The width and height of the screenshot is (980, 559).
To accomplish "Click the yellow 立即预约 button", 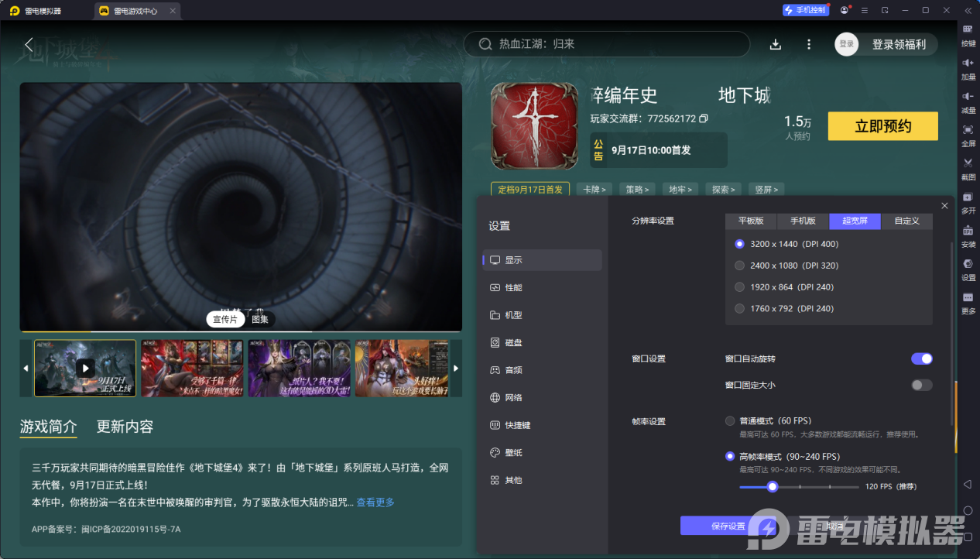I will [882, 126].
